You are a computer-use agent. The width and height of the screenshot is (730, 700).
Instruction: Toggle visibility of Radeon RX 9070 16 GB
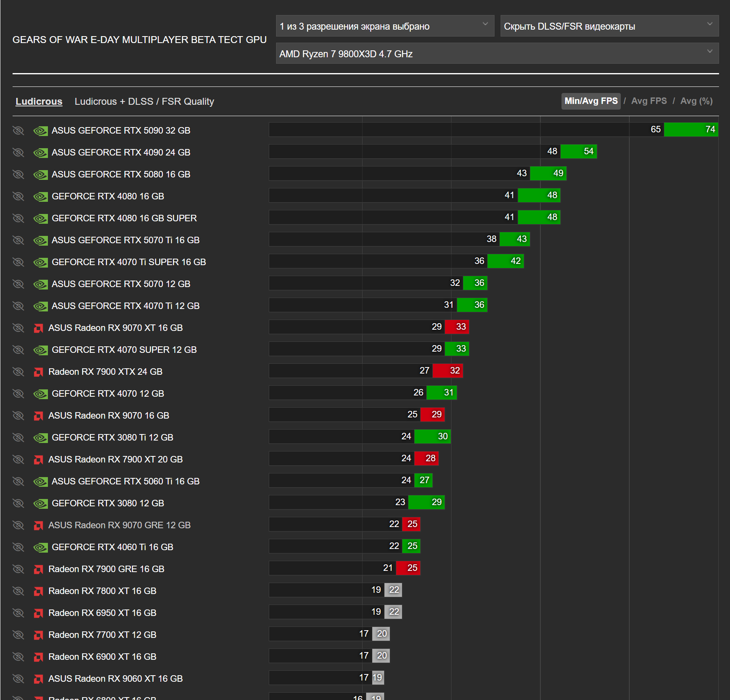[18, 416]
